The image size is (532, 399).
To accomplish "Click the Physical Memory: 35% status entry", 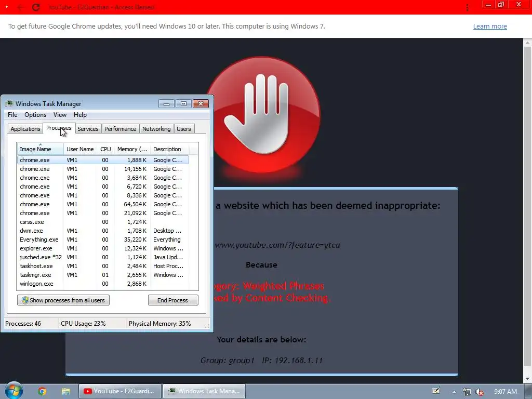I will [160, 324].
